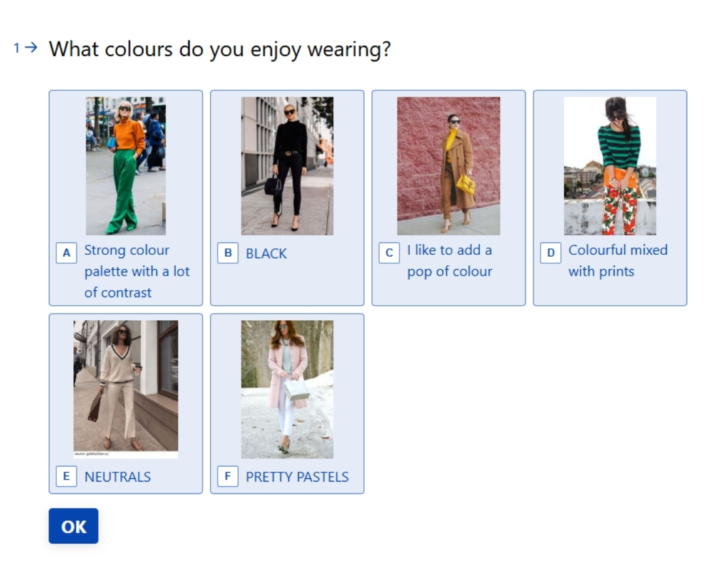Click the 'I like to add a pop of colour' text
The height and width of the screenshot is (588, 706).
coord(452,261)
